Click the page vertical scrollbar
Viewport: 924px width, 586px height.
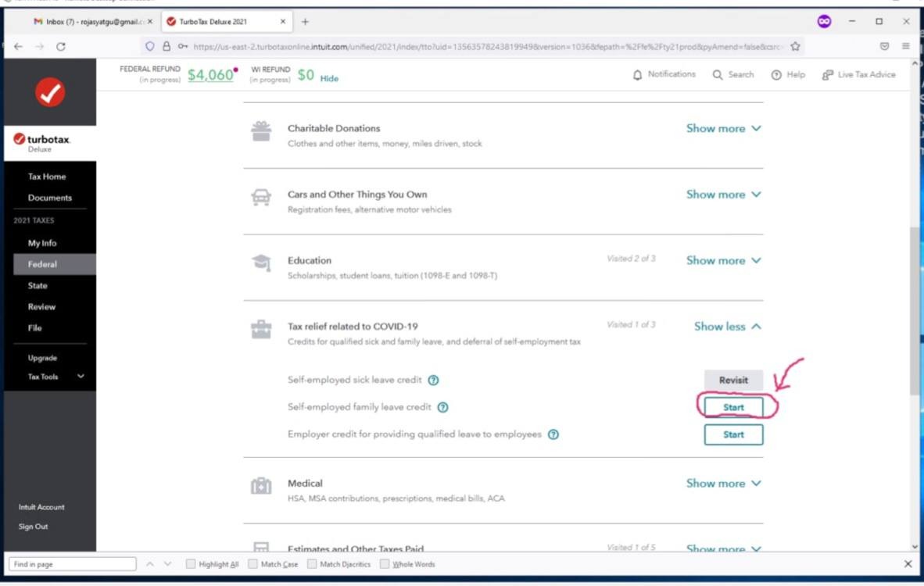tap(914, 312)
